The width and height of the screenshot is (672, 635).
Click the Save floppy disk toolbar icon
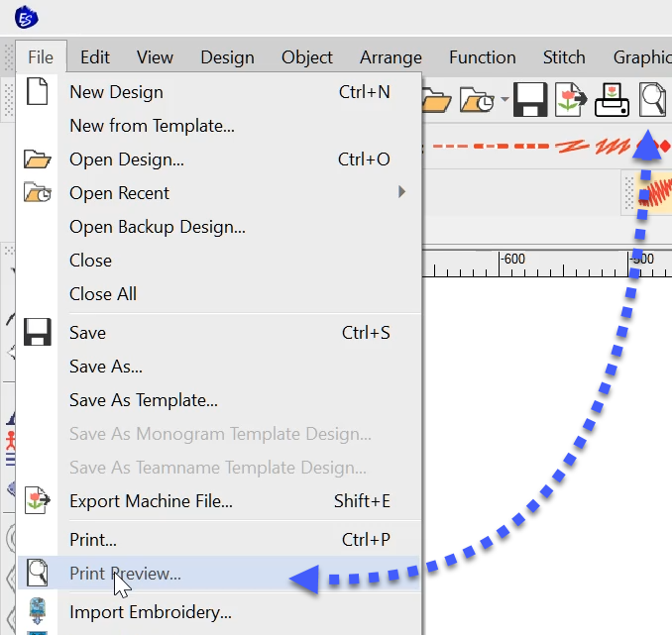530,100
